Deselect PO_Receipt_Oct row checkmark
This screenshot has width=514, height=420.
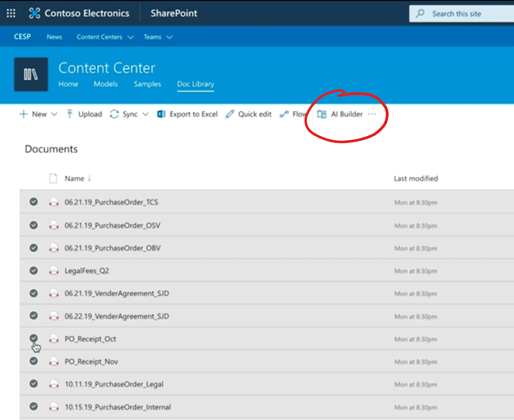(x=34, y=338)
